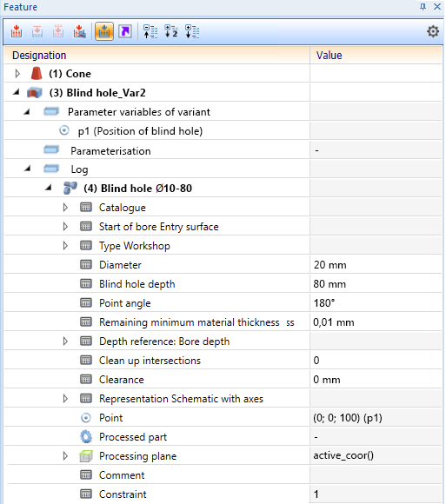Select p1 (Position of blind hole) item
446x504 pixels.
click(x=140, y=131)
